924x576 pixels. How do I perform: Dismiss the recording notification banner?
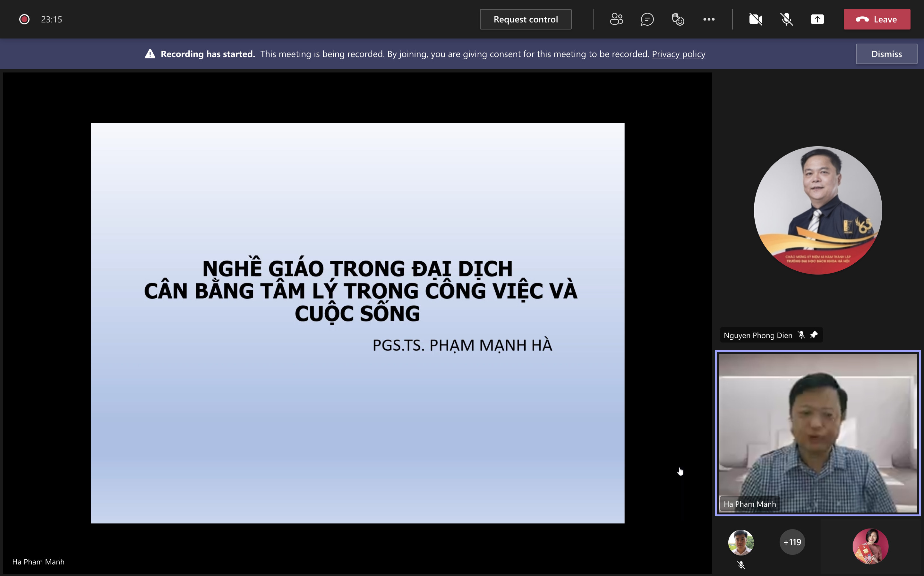pos(886,54)
